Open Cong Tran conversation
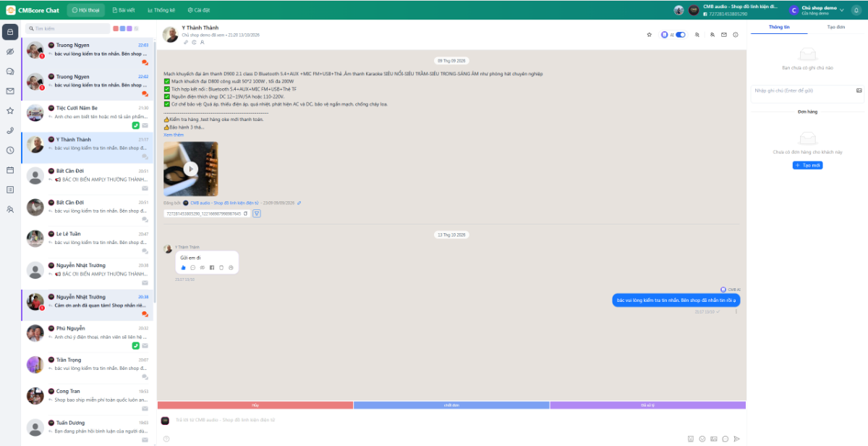Viewport: 868px width, 446px height. tap(88, 399)
